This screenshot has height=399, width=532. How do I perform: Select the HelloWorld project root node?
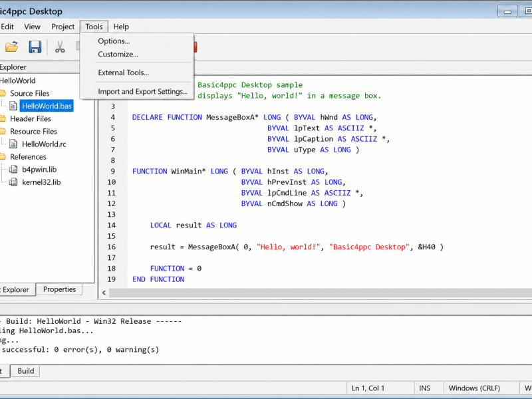[18, 80]
